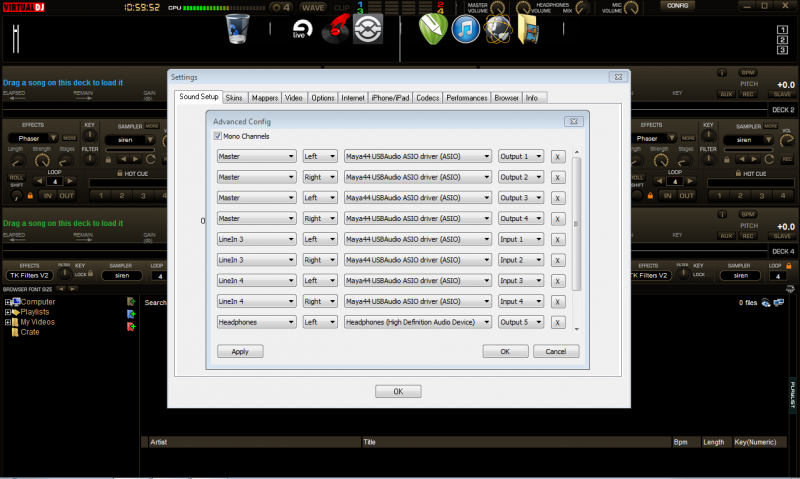
Task: Toggle the CLIP indicator button
Action: (341, 8)
